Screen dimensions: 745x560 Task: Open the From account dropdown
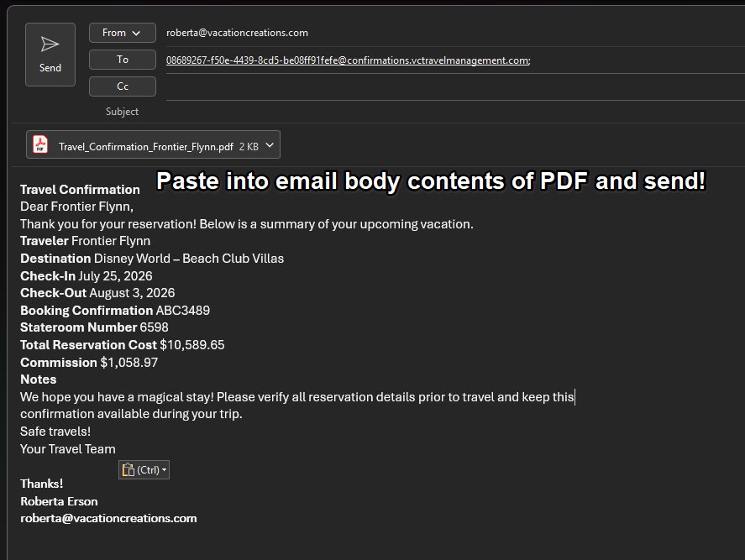122,33
